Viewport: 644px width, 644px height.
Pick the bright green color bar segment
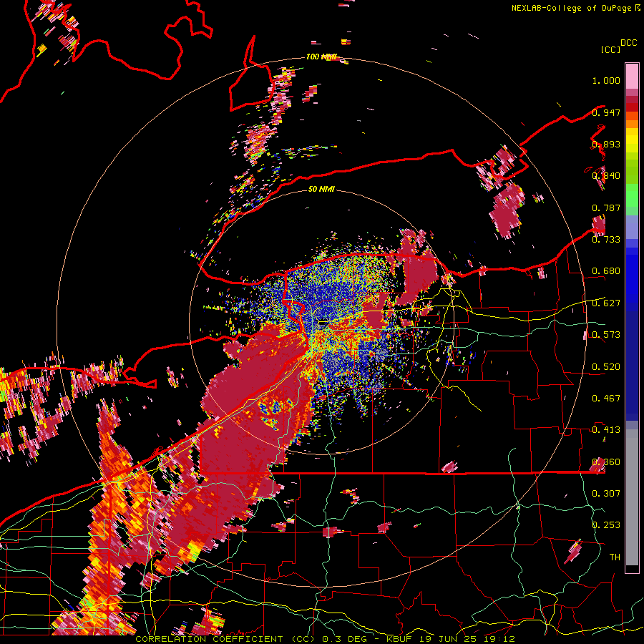[632, 195]
